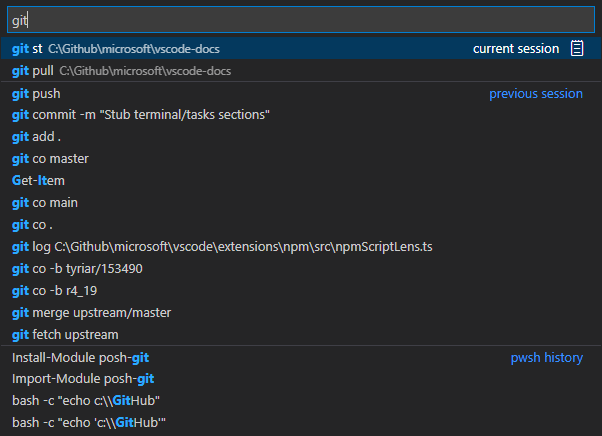Choose the 'Get-Item' command
Viewport: 602px width, 436px height.
click(x=38, y=181)
